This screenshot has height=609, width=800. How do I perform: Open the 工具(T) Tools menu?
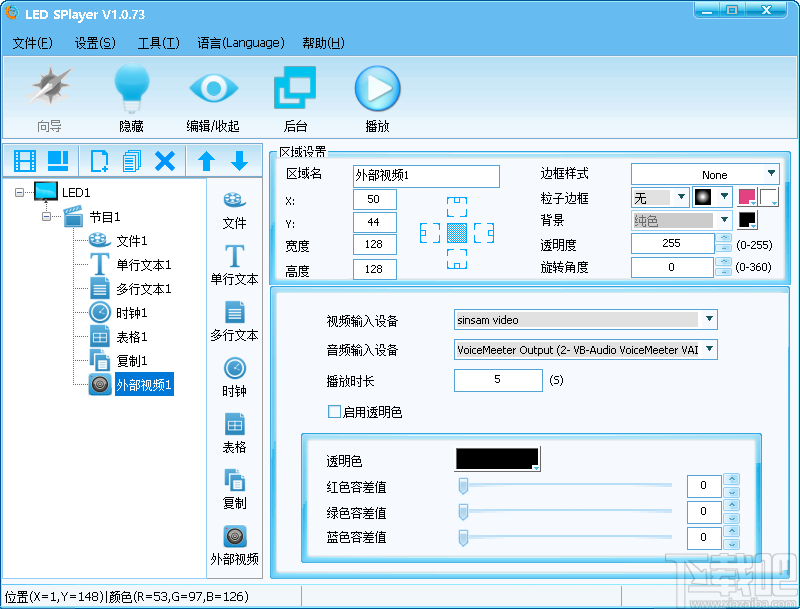point(157,44)
